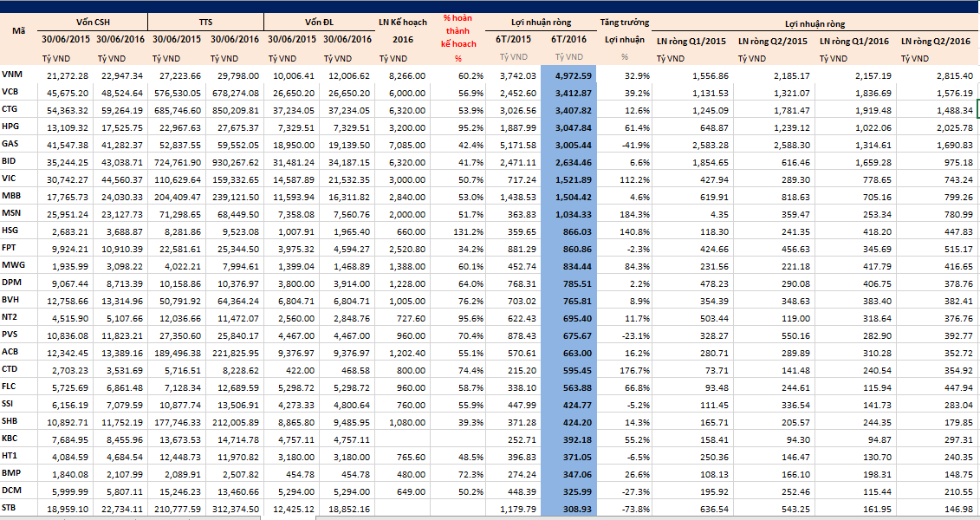Select CTG total assets 850,209.81

(234, 111)
